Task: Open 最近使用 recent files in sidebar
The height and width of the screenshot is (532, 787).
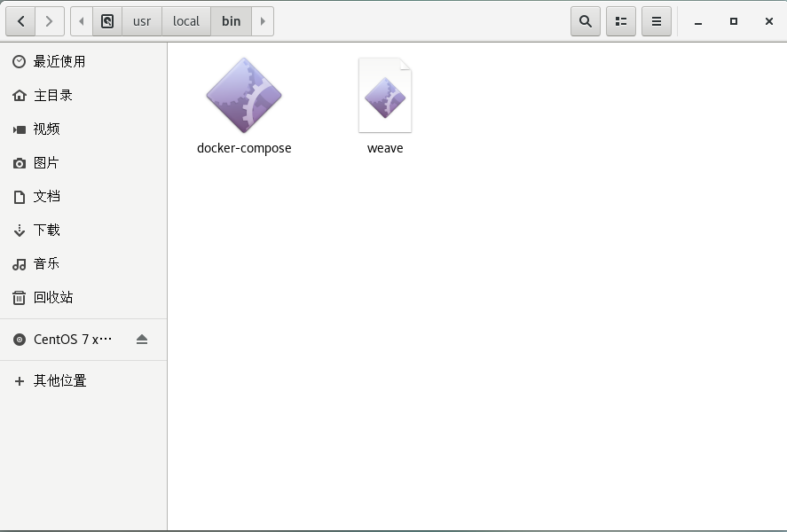Action: (x=83, y=62)
